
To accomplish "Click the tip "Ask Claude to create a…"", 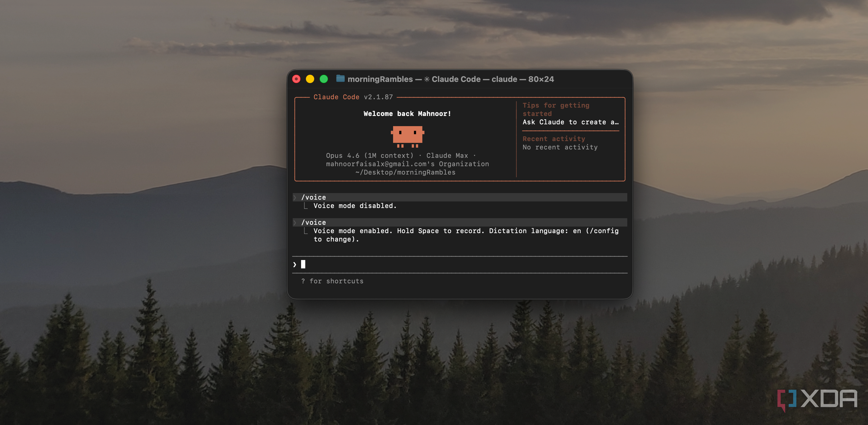I will tap(571, 122).
